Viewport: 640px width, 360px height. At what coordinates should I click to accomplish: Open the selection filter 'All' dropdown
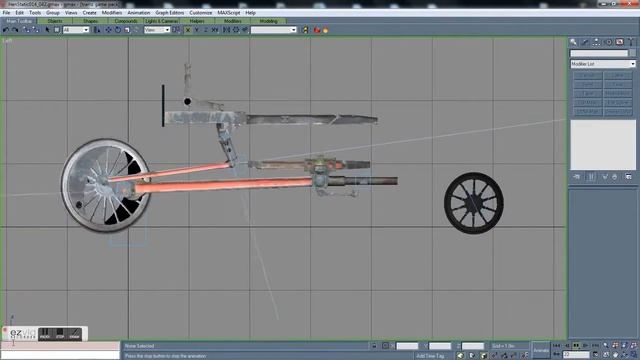tap(76, 30)
